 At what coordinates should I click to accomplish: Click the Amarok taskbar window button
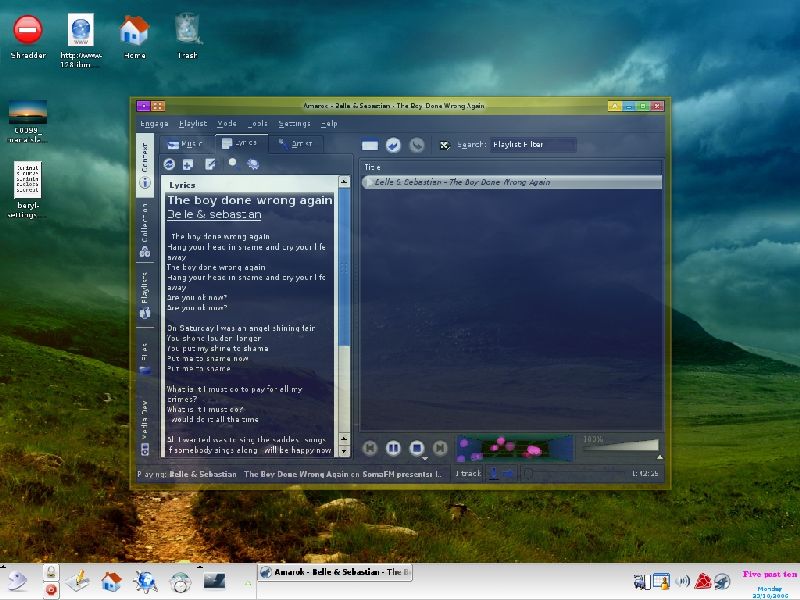[335, 572]
